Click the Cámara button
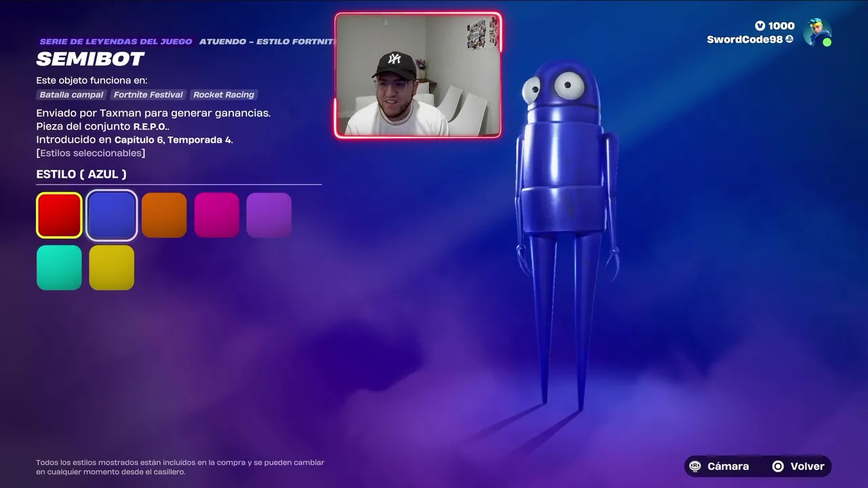Viewport: 868px width, 488px height. [x=719, y=466]
